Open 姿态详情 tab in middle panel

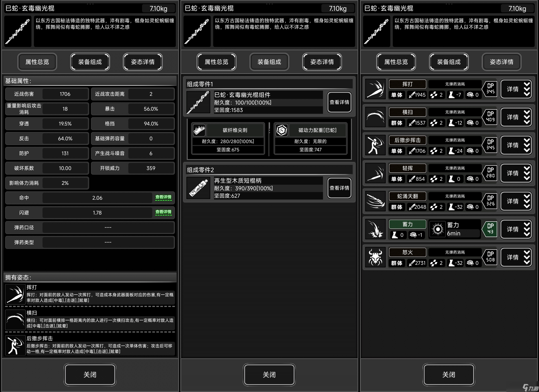tap(322, 62)
